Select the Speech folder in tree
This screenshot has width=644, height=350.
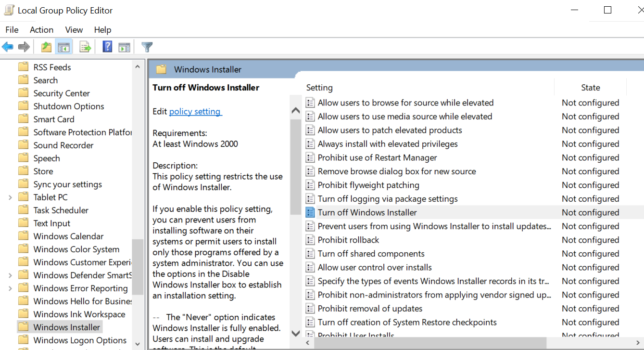click(47, 158)
